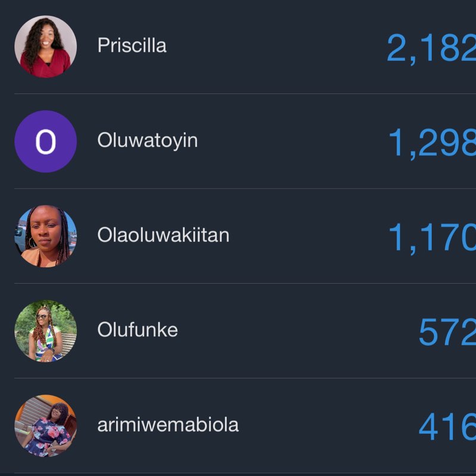Select arimiwemabiola's profile thumbnail
Image resolution: width=476 pixels, height=476 pixels.
45,425
